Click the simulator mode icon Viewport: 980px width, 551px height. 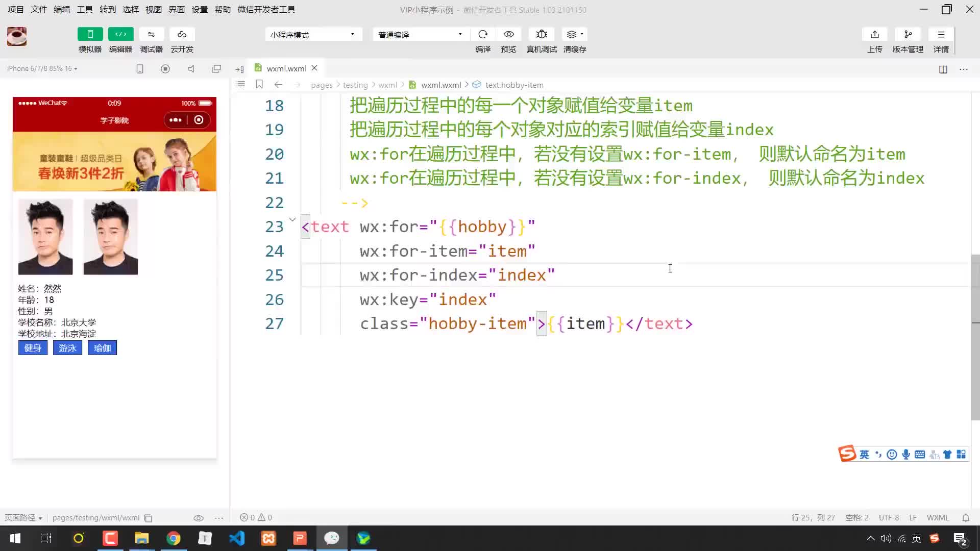tap(90, 34)
